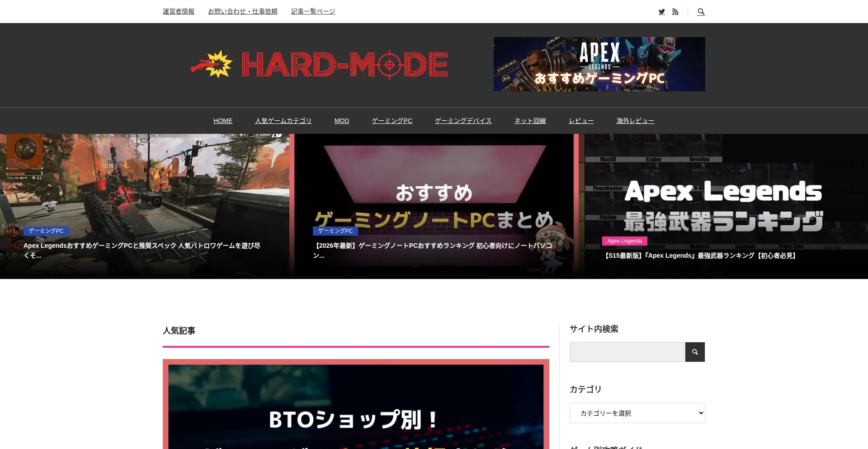Click the pink Apex Legends category tag
The image size is (868, 449).
point(625,241)
